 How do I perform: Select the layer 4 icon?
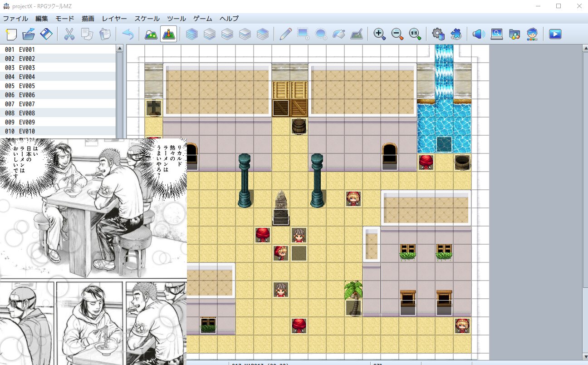tap(263, 34)
